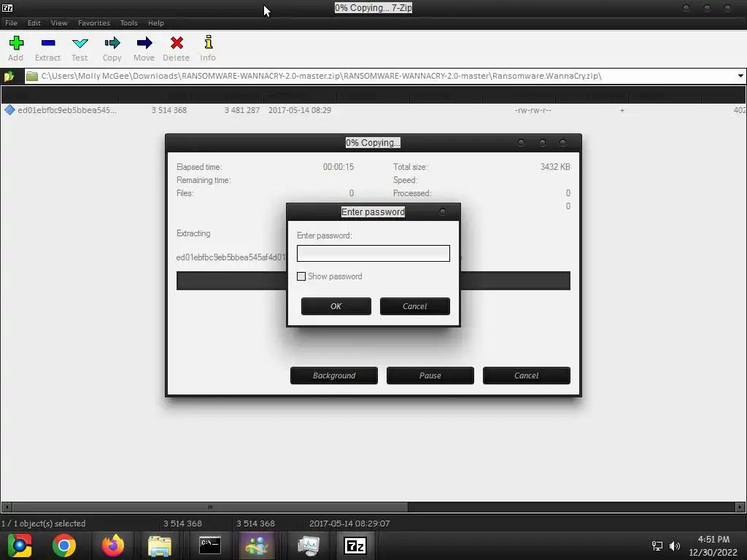The image size is (747, 560).
Task: Open the Favorites menu
Action: [94, 23]
